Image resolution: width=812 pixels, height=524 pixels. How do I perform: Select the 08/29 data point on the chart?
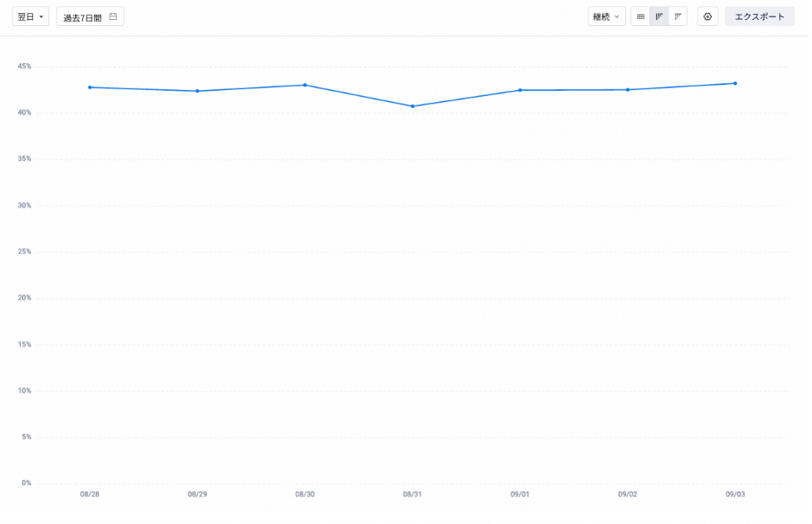click(x=197, y=91)
